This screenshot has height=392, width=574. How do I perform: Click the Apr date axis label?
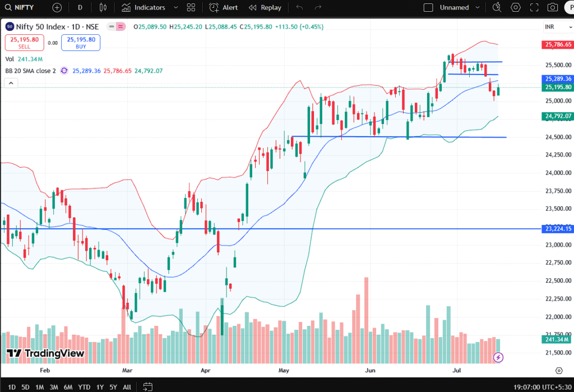(205, 370)
